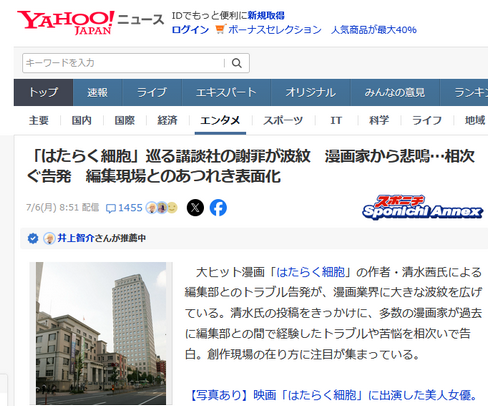Click commenter avatar icons beside comment count
This screenshot has width=488, height=406.
[162, 208]
